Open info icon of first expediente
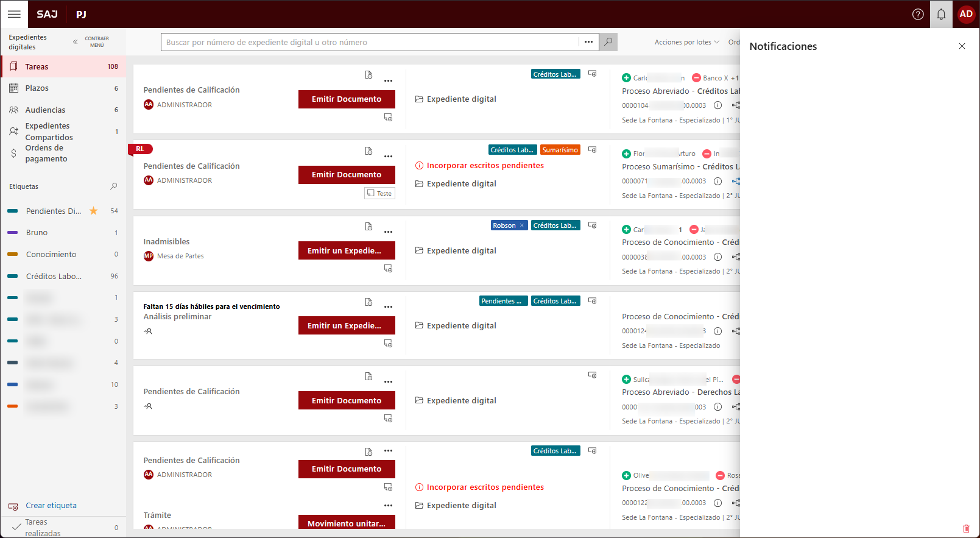This screenshot has height=538, width=980. (717, 105)
